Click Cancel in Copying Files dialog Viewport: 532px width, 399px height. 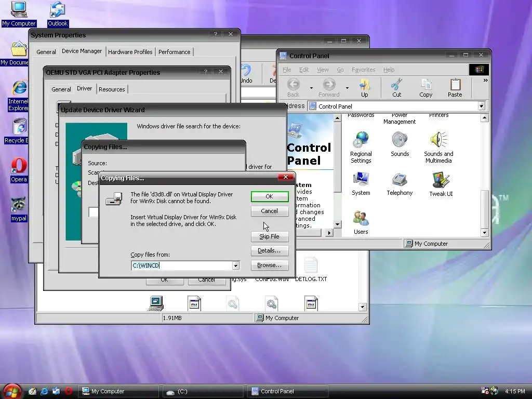(x=270, y=211)
